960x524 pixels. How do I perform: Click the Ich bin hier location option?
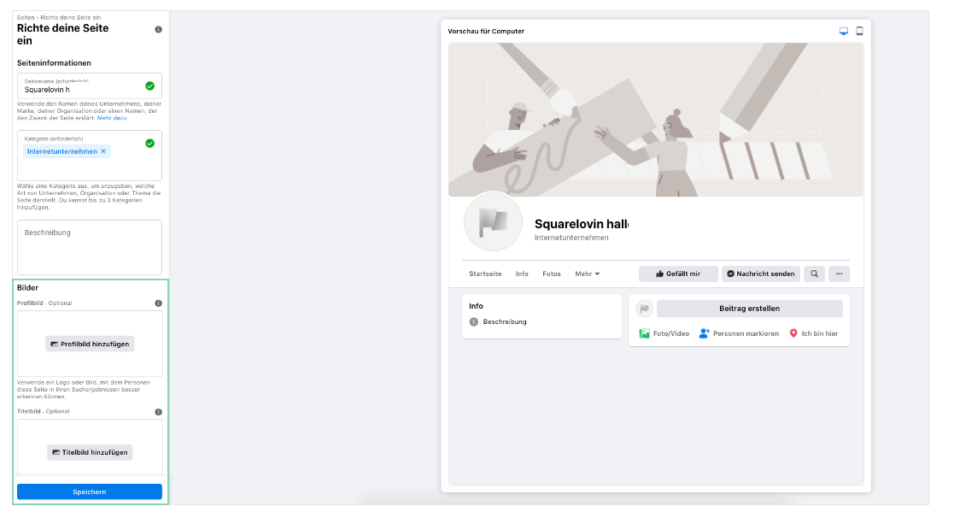pos(814,334)
